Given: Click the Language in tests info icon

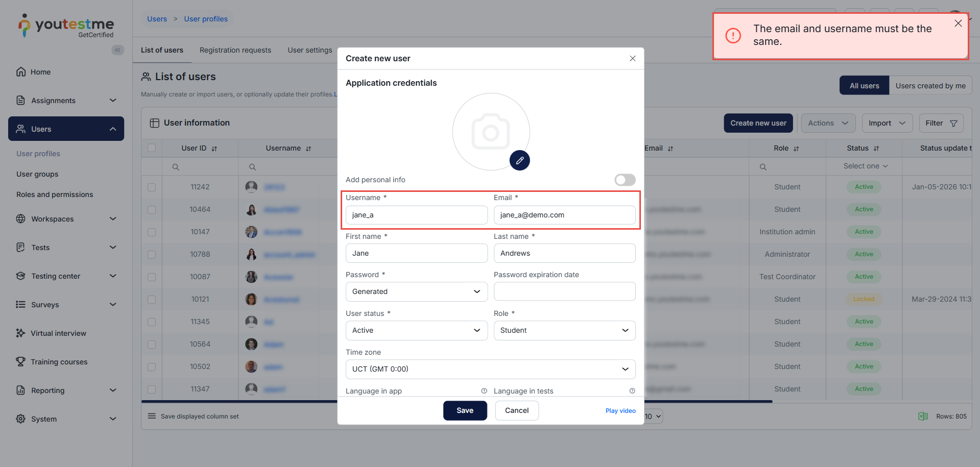Looking at the screenshot, I should click(x=632, y=391).
